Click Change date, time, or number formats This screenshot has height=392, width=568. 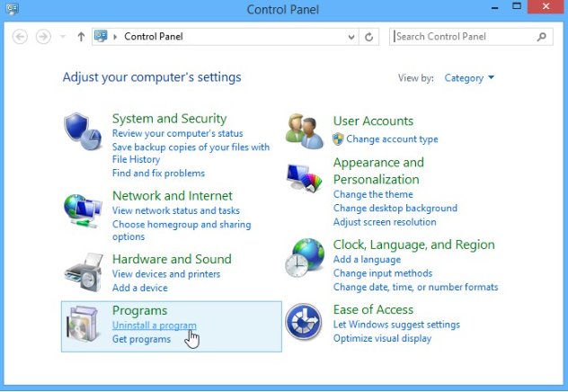point(415,287)
